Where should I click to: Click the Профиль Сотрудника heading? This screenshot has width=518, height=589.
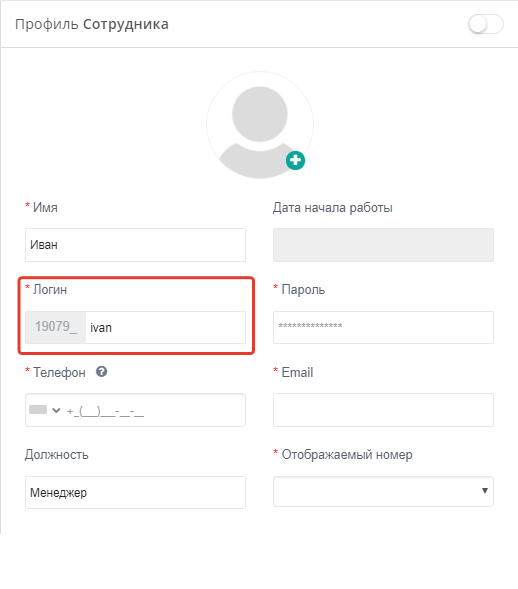point(92,24)
